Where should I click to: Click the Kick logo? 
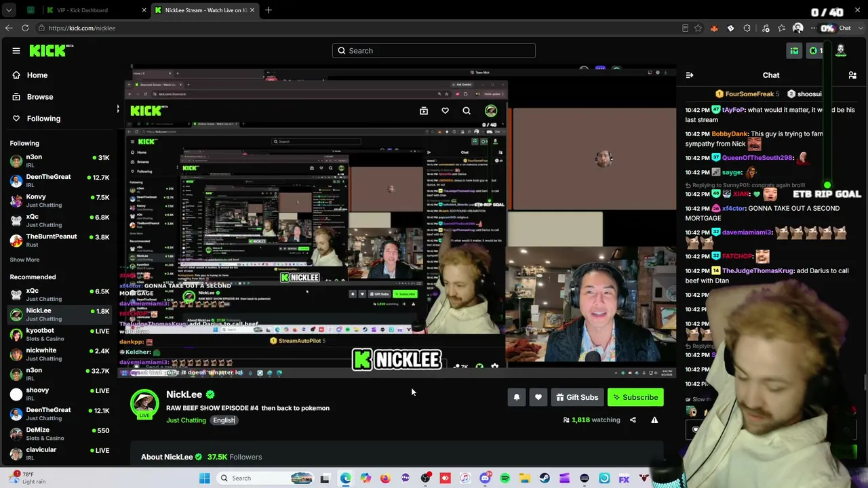point(52,51)
